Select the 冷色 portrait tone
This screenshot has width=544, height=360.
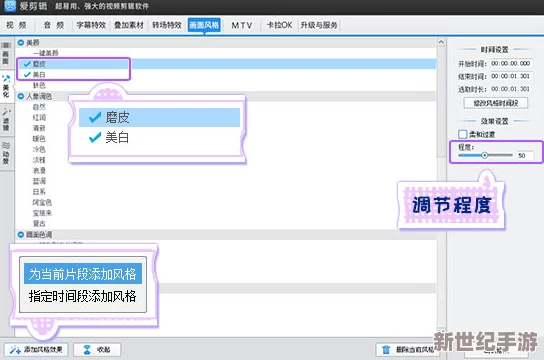point(39,149)
